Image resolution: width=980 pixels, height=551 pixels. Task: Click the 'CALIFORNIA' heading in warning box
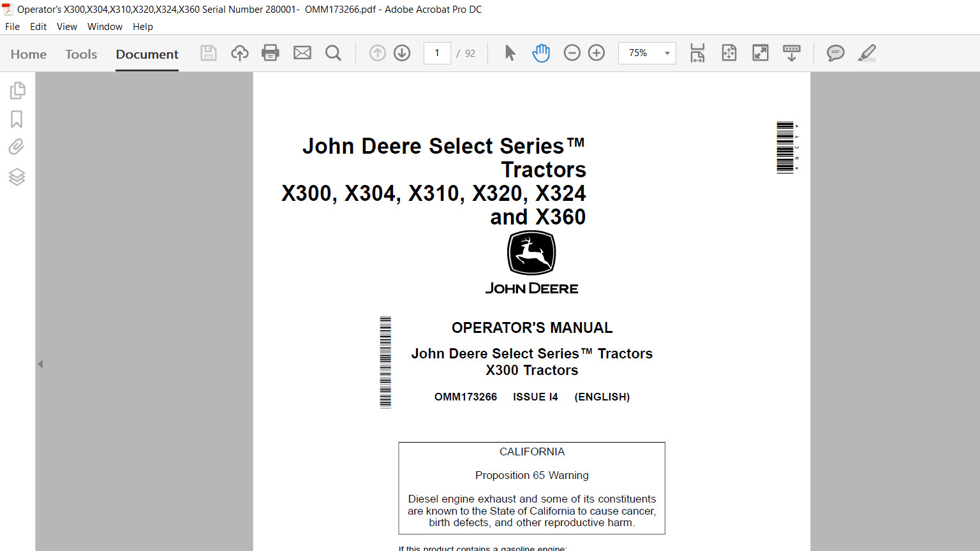pos(532,452)
